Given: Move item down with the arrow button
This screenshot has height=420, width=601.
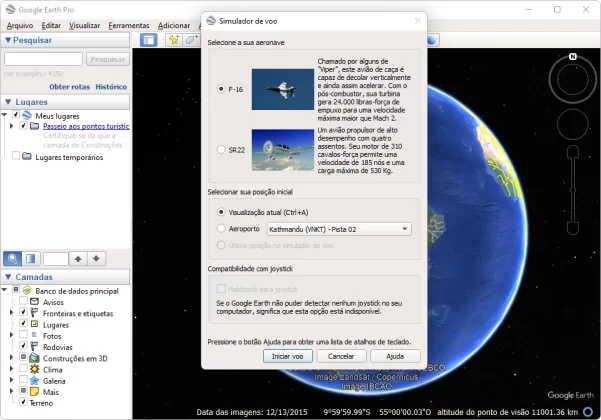Looking at the screenshot, I should (96, 259).
